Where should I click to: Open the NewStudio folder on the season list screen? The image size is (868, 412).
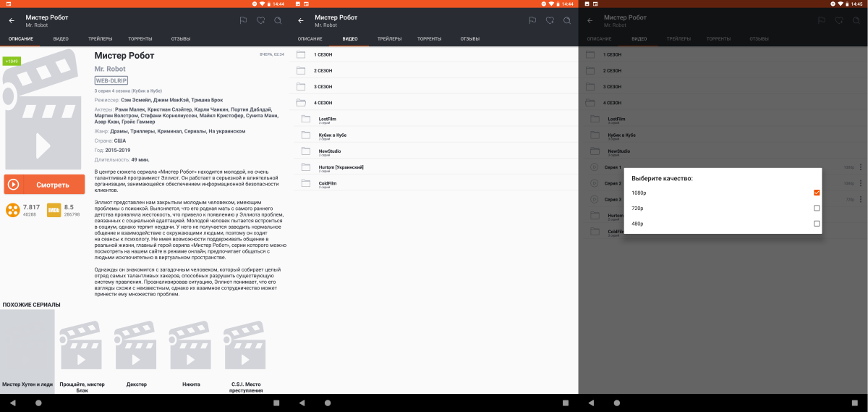point(434,151)
